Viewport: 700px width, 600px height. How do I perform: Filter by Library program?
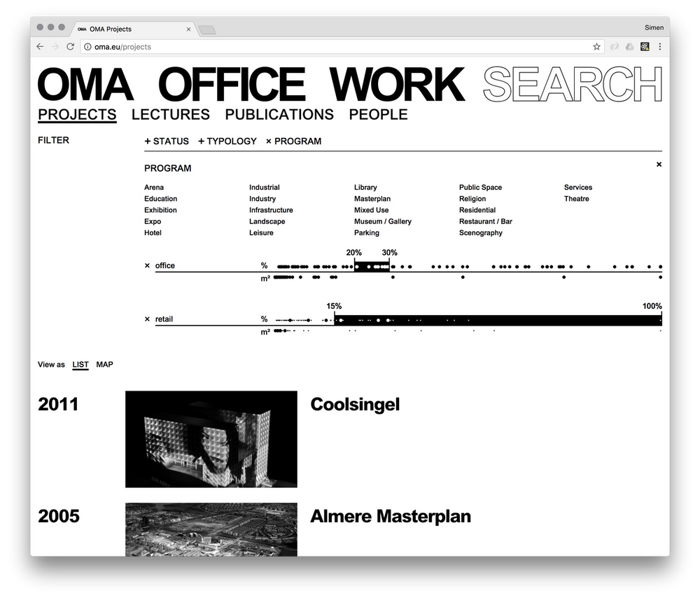[365, 188]
